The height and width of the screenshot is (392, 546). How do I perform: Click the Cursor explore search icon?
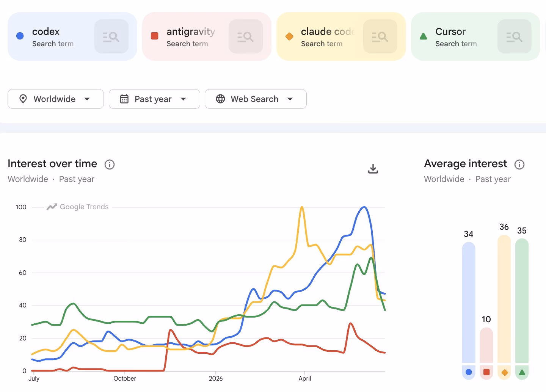tap(514, 36)
